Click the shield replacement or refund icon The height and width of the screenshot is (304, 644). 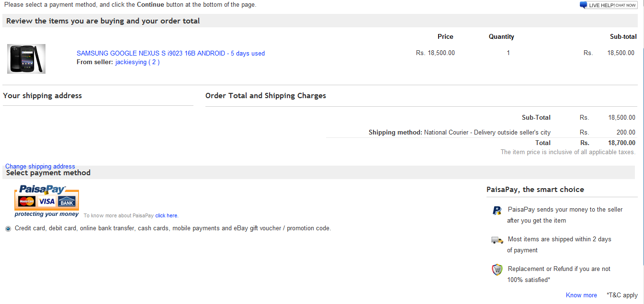[497, 270]
